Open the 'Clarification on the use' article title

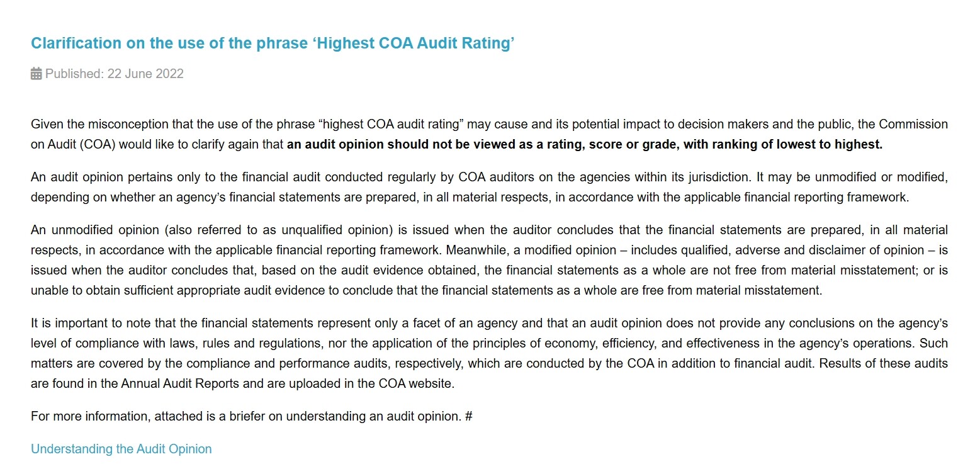tap(273, 43)
